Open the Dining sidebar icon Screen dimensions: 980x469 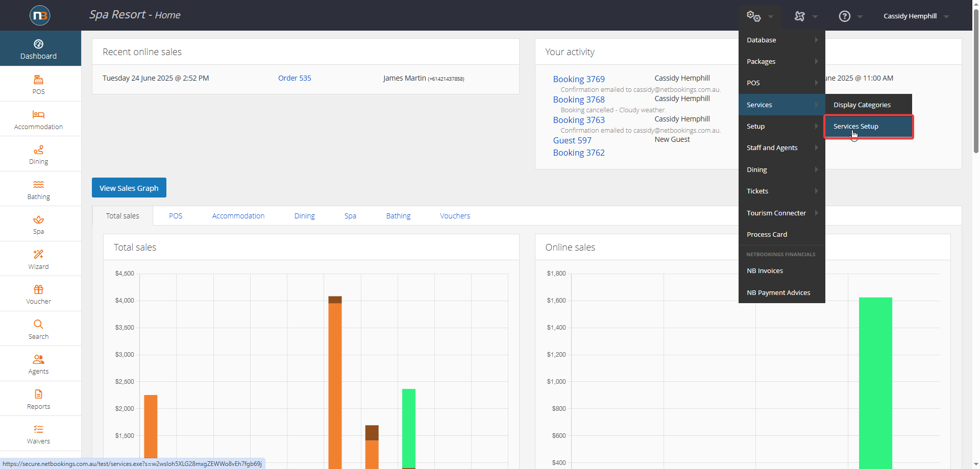(x=38, y=150)
